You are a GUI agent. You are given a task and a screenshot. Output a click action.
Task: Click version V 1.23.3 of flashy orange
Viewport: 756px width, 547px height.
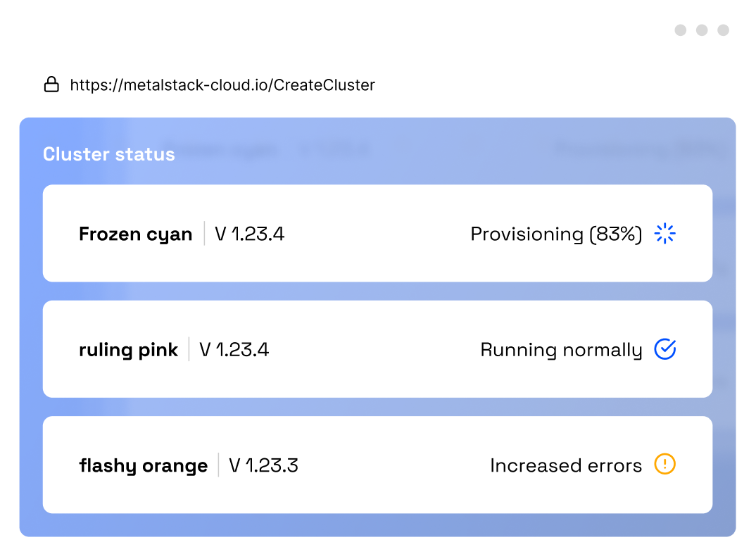click(x=263, y=465)
